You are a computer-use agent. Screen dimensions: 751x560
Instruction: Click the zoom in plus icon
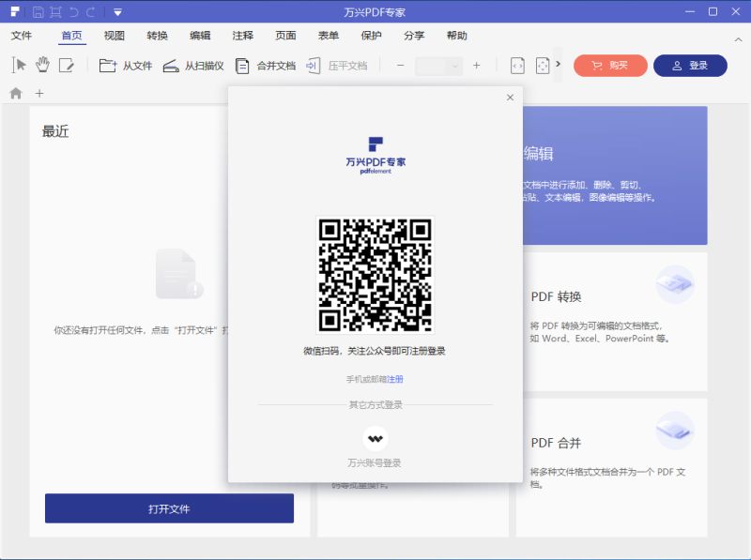(476, 66)
